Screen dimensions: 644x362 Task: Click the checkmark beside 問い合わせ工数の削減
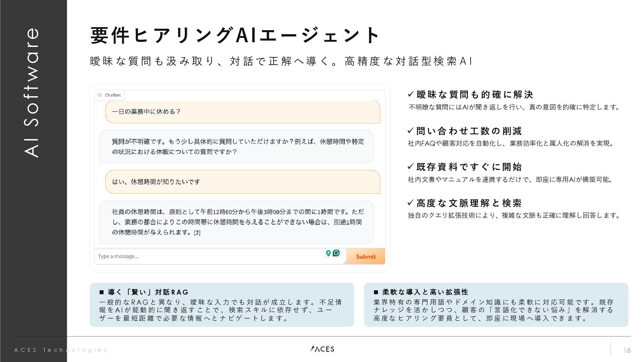411,130
